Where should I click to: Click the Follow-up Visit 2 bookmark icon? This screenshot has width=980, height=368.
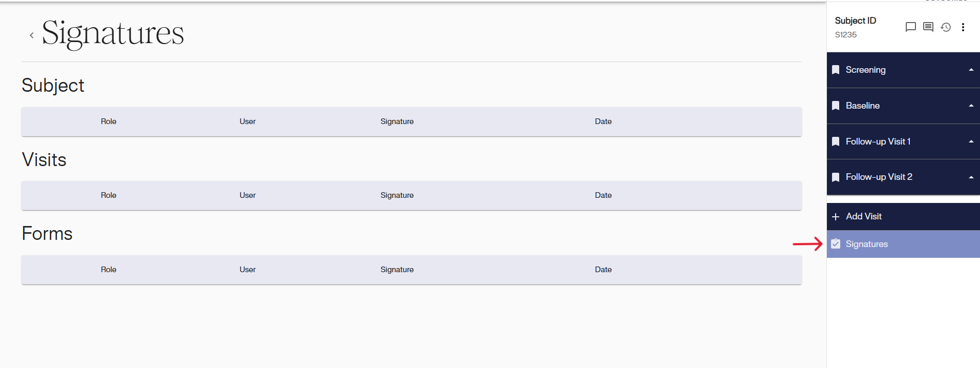point(836,177)
